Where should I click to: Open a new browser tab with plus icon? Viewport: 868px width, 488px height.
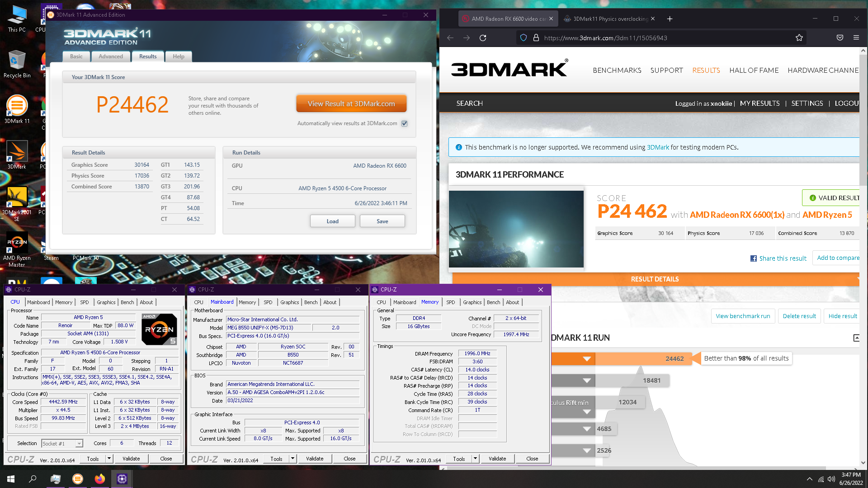tap(670, 19)
